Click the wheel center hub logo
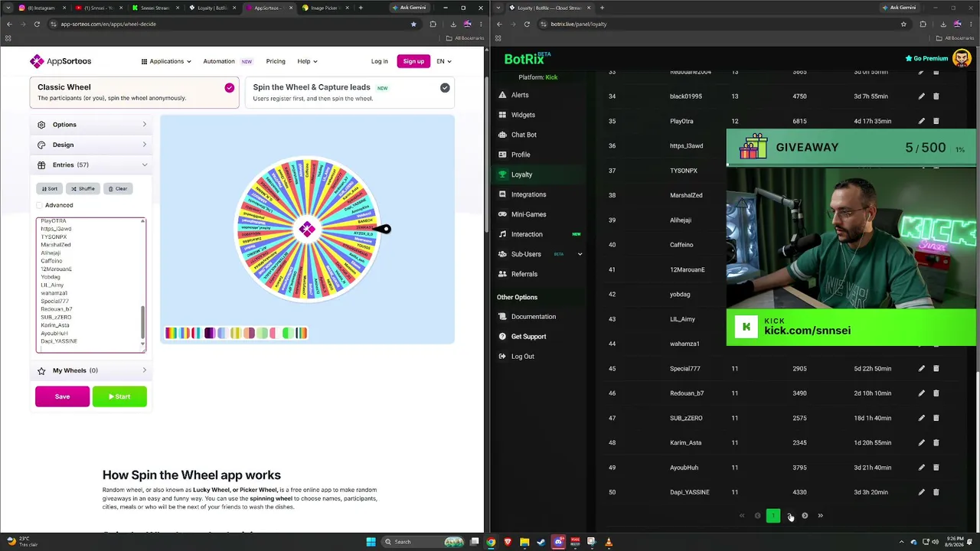Image resolution: width=980 pixels, height=551 pixels. pos(307,229)
